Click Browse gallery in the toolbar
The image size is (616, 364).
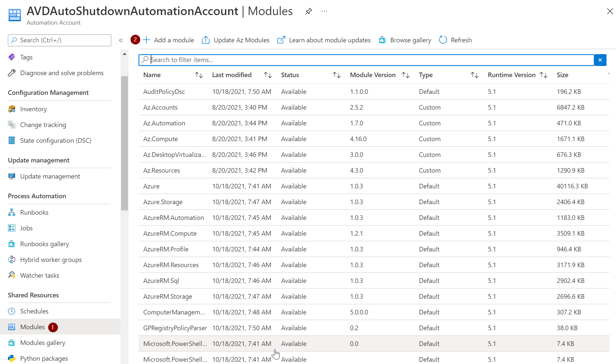(411, 40)
